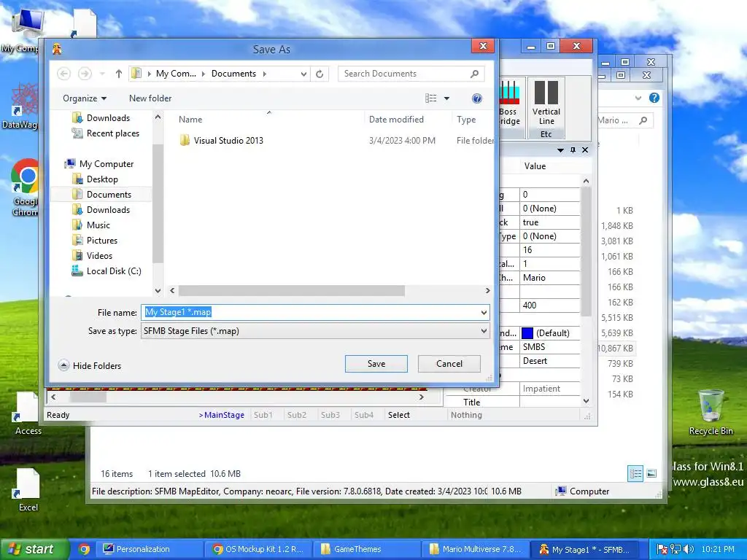Open the view options dropdown arrow
The image size is (747, 560).
point(447,98)
